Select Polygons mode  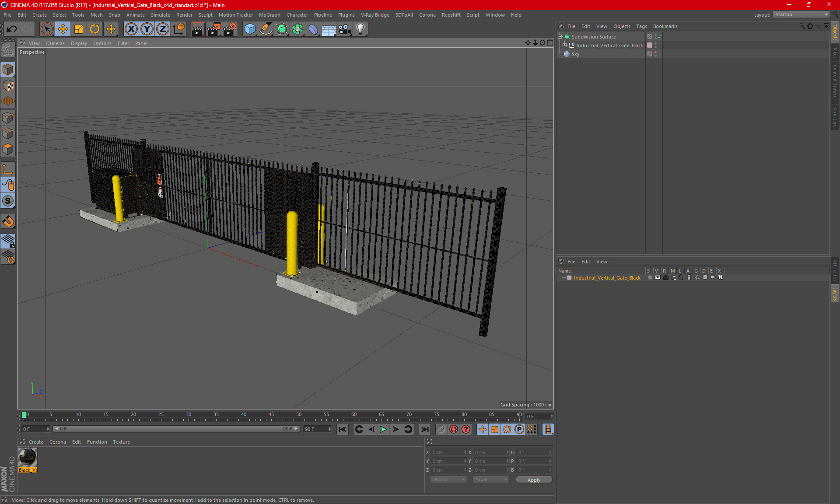[x=8, y=149]
